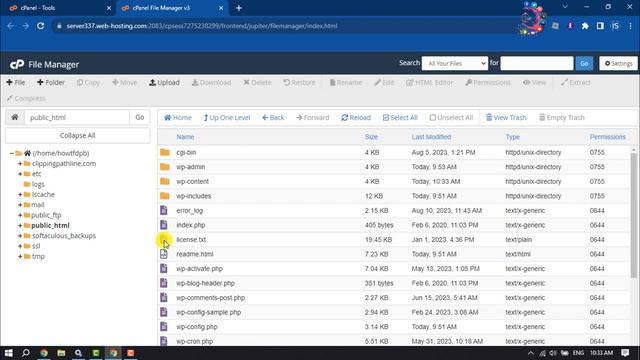Click the home icon beside path field
Screen dimensions: 640x360
point(15,118)
